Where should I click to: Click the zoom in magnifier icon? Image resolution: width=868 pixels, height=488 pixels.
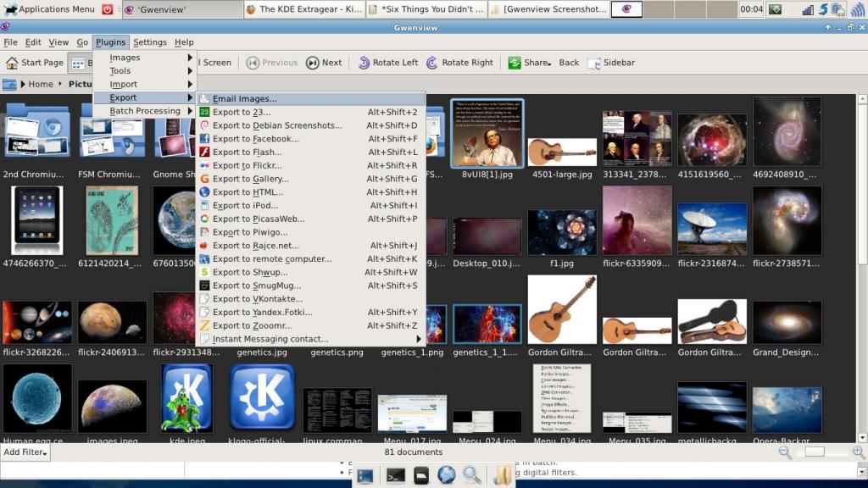(x=859, y=452)
